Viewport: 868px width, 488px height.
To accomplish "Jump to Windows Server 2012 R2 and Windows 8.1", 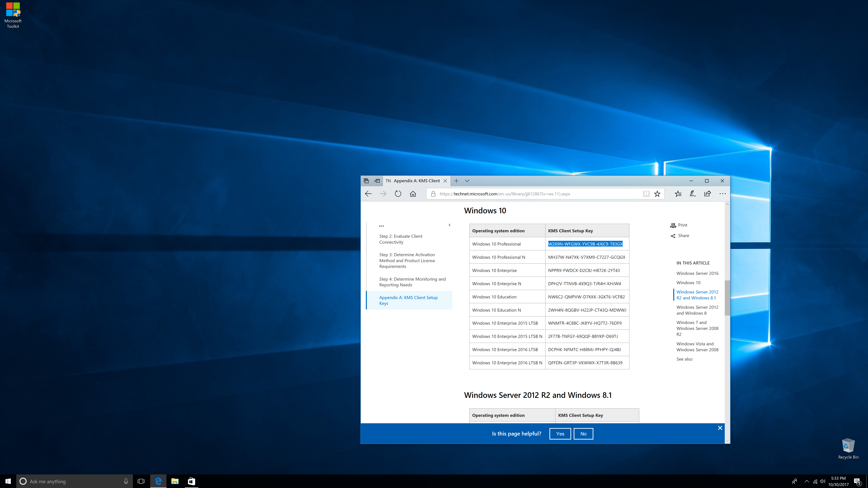I will (697, 295).
